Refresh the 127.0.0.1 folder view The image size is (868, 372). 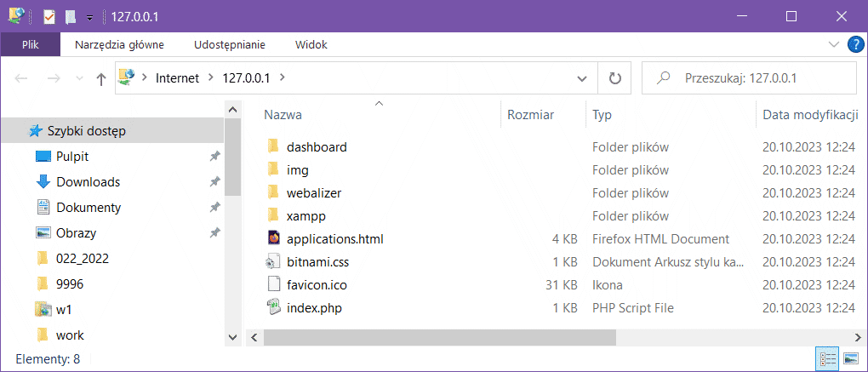coord(614,78)
